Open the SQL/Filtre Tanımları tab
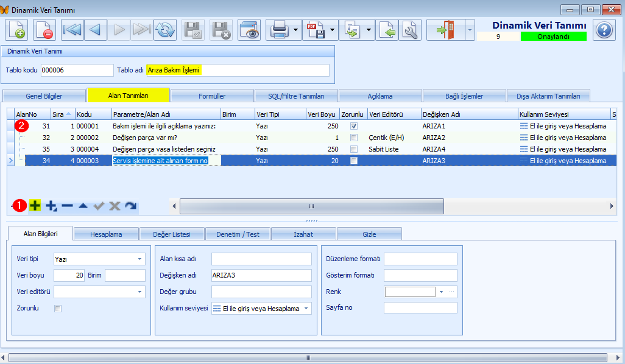The image size is (625, 364). point(296,96)
